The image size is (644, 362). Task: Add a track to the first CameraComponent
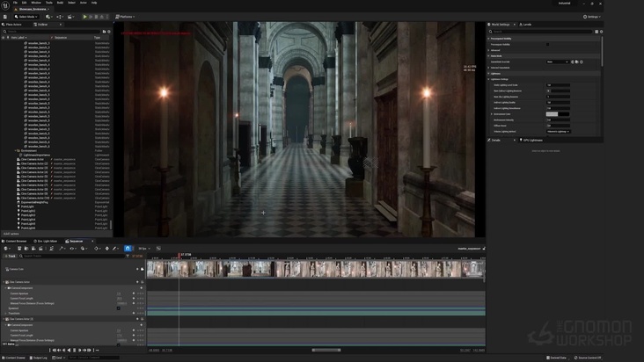(142, 288)
